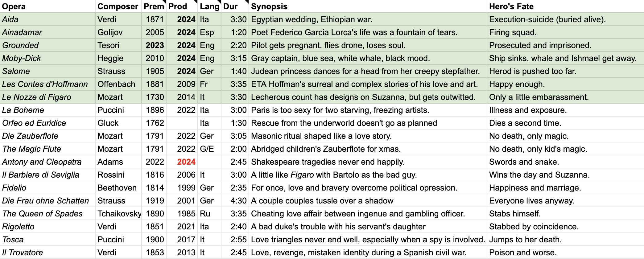Click the G/E language cell for The Magic Flute
Screen dimensions: 644x259
[x=209, y=149]
